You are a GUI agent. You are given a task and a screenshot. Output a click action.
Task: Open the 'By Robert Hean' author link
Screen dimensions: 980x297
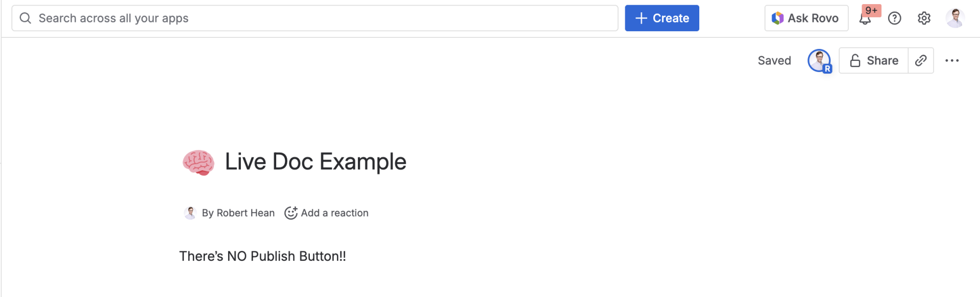pos(237,213)
